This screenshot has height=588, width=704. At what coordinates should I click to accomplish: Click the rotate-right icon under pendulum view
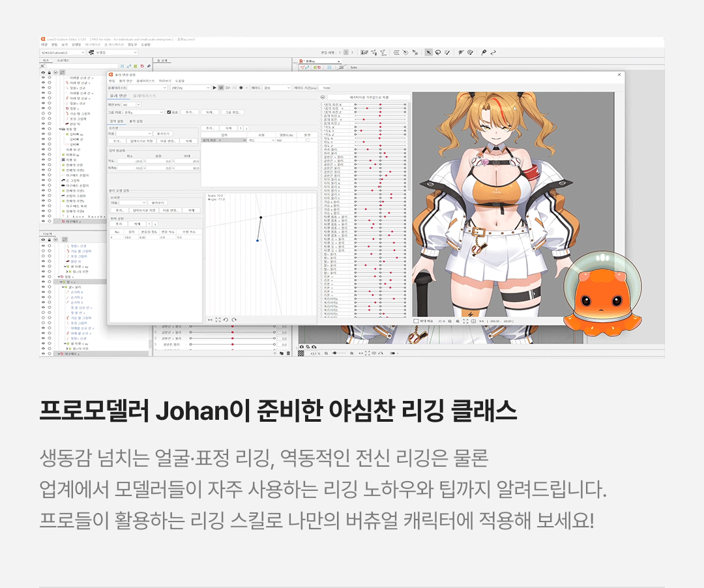pyautogui.click(x=233, y=320)
